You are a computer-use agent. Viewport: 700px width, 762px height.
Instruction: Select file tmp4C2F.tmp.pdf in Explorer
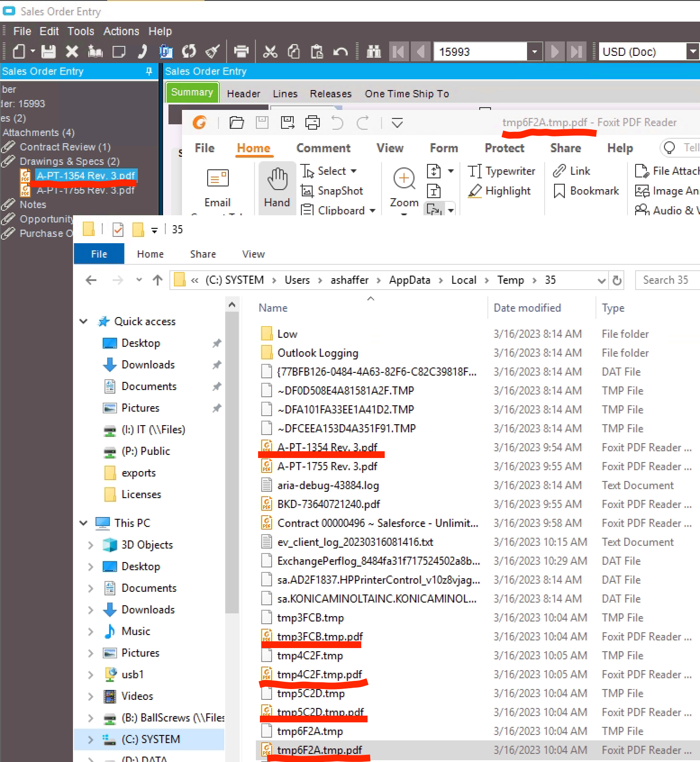pos(320,675)
